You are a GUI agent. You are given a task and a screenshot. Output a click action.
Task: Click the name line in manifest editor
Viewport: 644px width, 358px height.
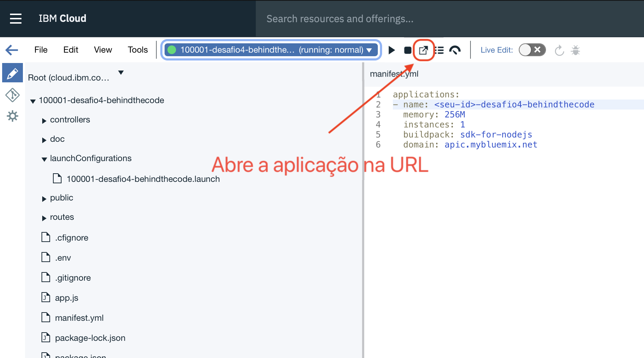494,105
